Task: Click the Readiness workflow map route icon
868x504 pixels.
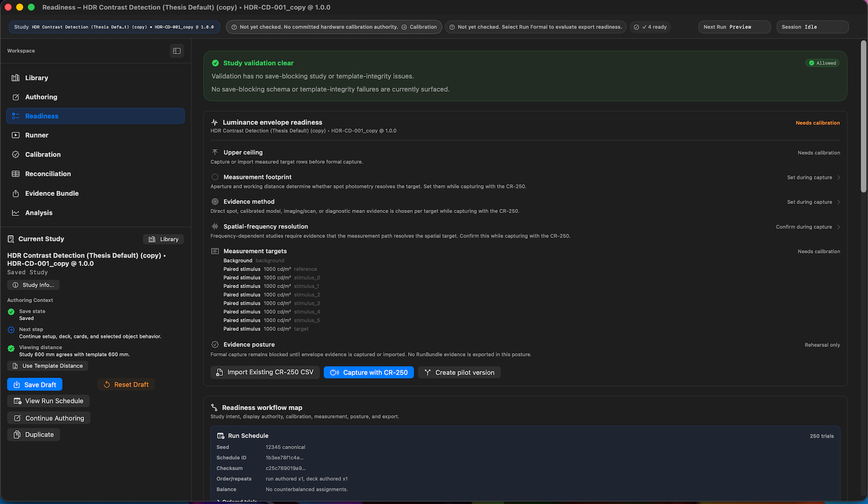Action: tap(214, 407)
